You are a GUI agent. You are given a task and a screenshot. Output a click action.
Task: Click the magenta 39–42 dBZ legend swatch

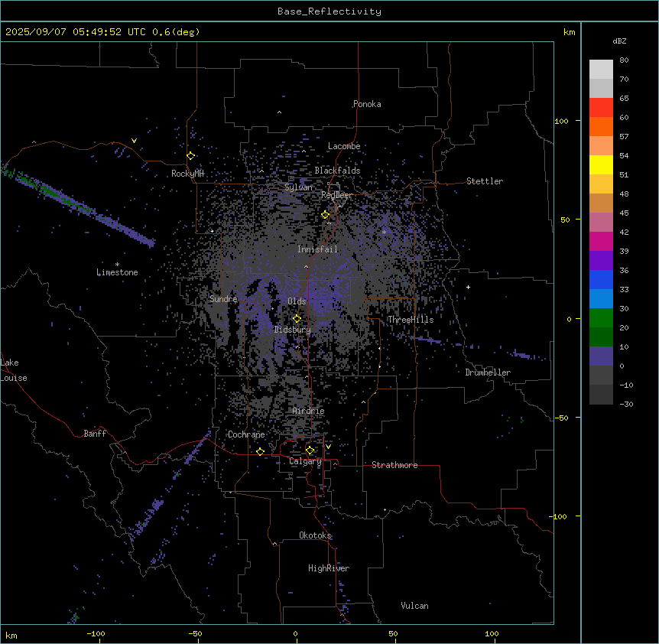(x=601, y=241)
